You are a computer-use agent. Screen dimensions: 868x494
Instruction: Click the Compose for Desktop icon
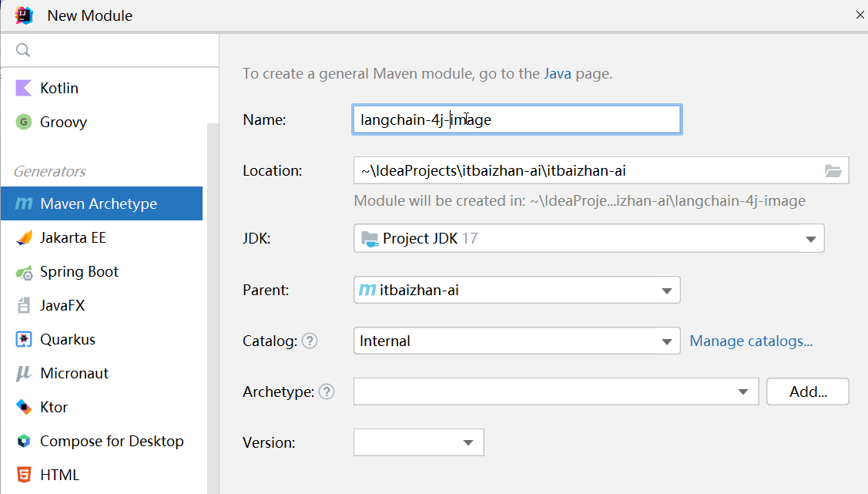23,441
